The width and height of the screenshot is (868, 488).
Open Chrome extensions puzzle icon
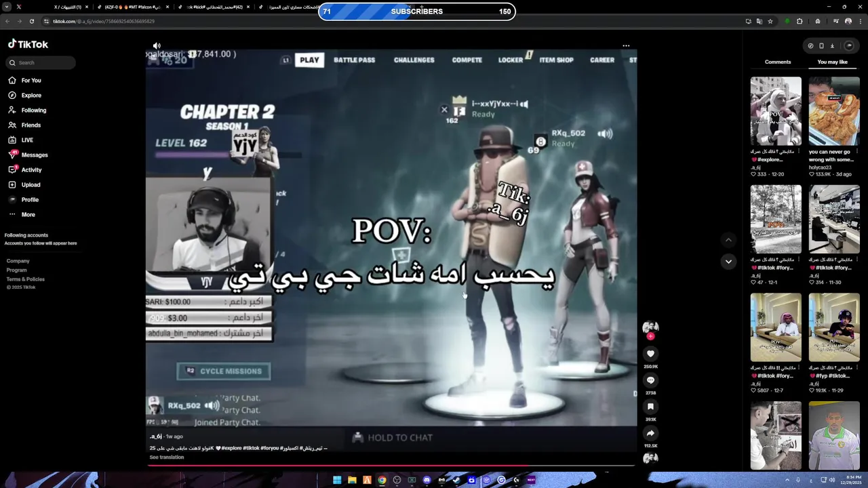point(800,21)
